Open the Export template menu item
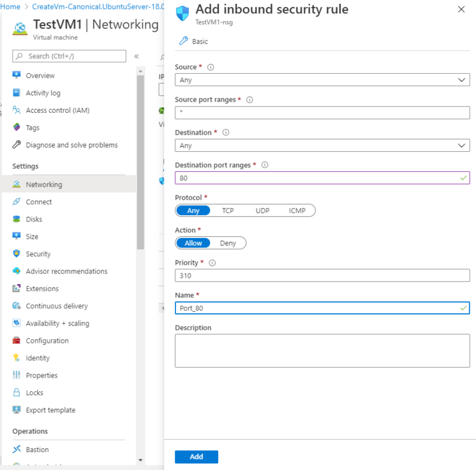Image resolution: width=476 pixels, height=470 pixels. [x=69, y=410]
